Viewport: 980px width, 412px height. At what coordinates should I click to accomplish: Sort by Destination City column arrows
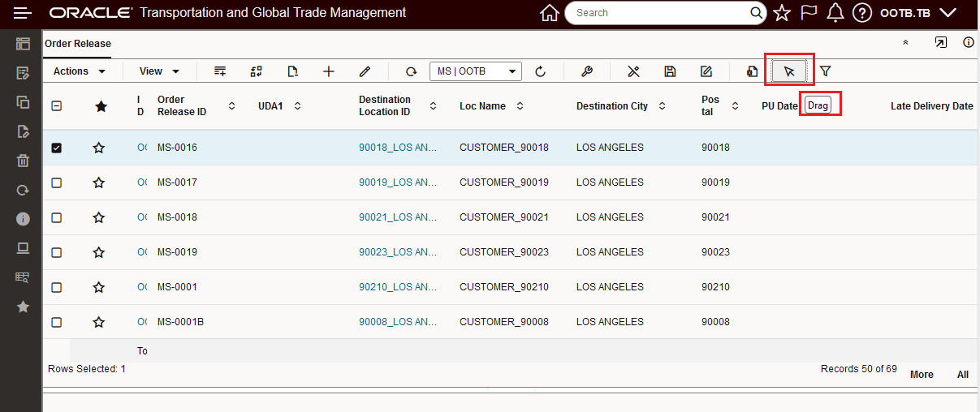662,106
